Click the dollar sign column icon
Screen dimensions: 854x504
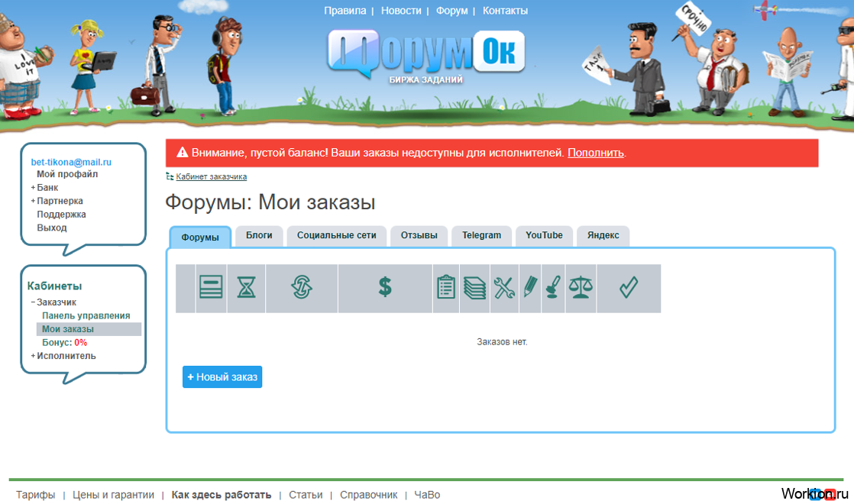pyautogui.click(x=385, y=286)
